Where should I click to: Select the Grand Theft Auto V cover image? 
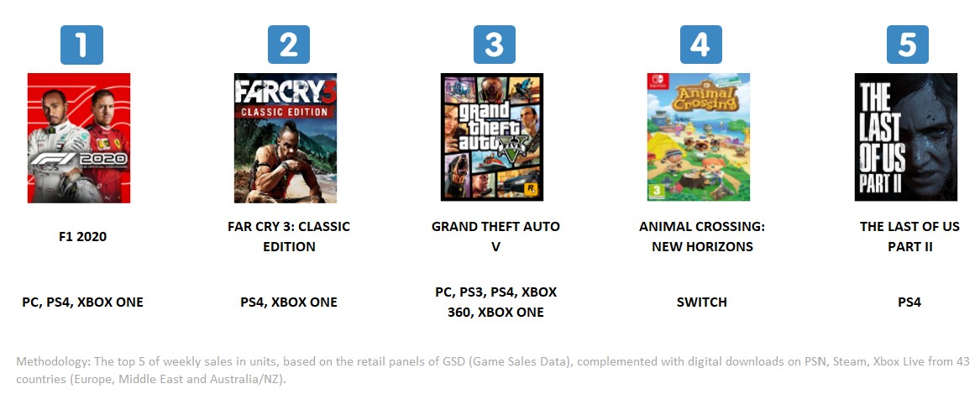click(492, 137)
